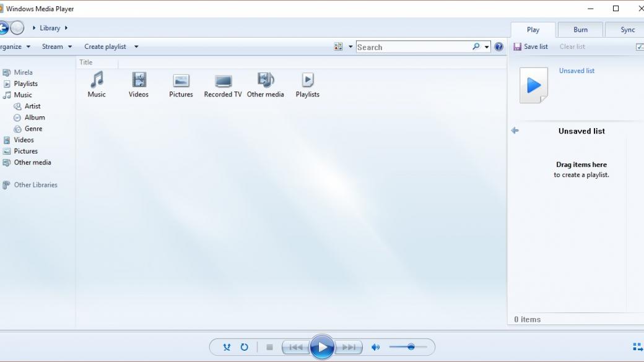Viewport: 644px width, 362px height.
Task: Switch to the Burn tab
Action: pos(580,30)
